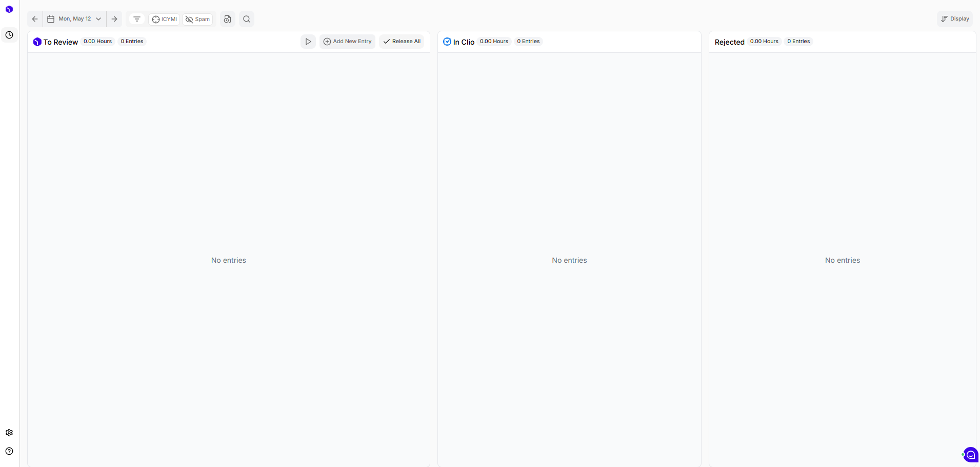Select the In Clio column title

(464, 42)
